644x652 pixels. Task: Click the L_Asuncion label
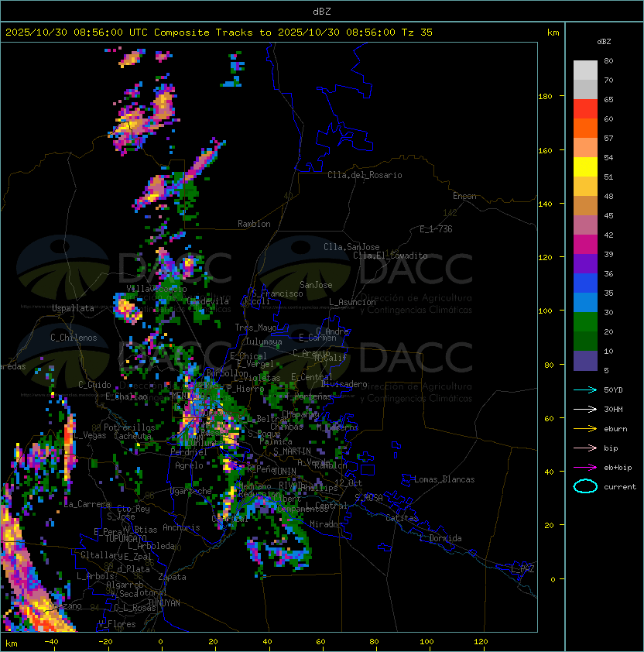352,302
